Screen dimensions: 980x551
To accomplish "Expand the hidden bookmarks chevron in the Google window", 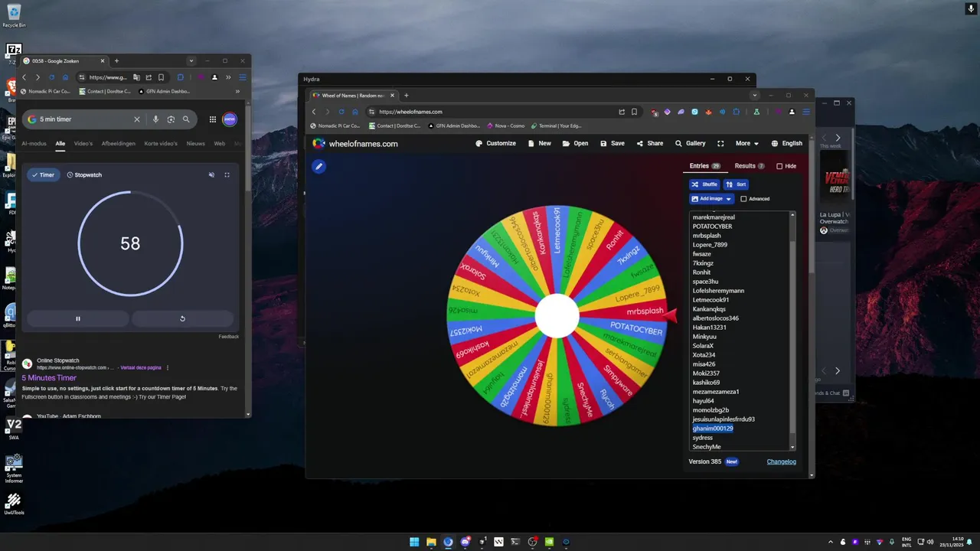I will tap(237, 91).
